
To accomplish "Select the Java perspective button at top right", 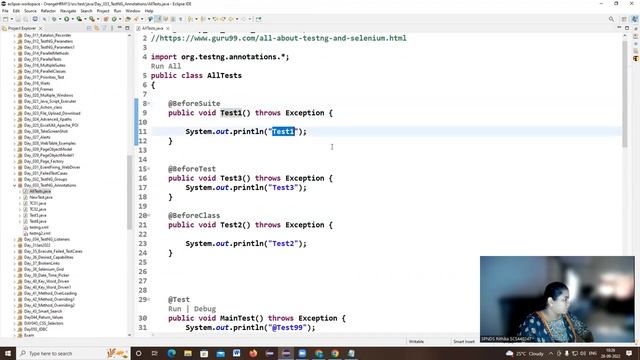I will coord(634,19).
